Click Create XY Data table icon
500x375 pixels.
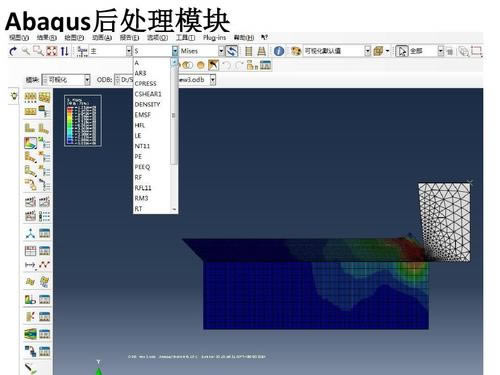pos(30,251)
